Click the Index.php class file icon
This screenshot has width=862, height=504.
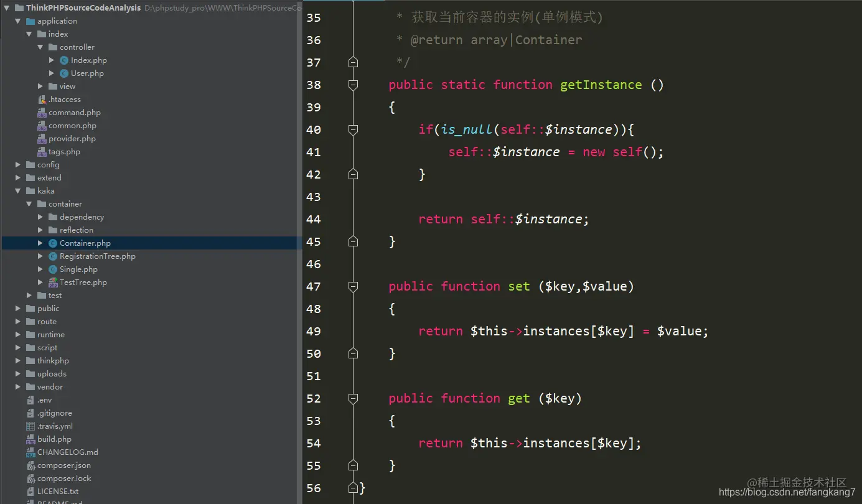[64, 60]
